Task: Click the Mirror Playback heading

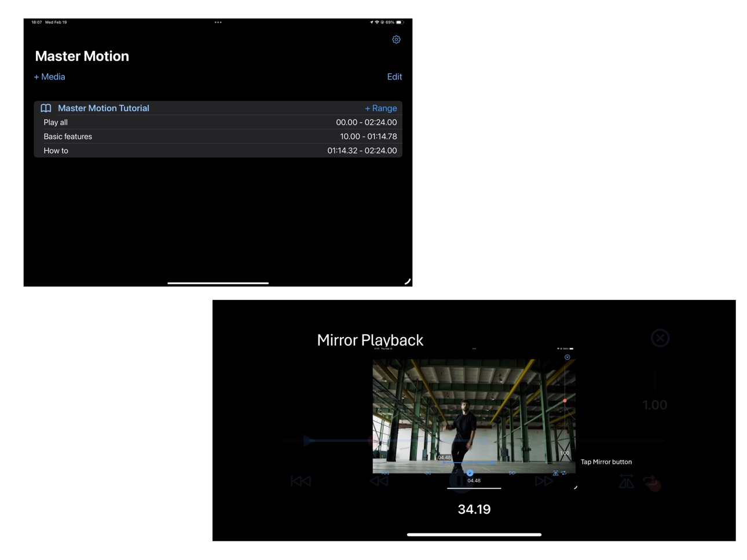Action: pyautogui.click(x=370, y=340)
